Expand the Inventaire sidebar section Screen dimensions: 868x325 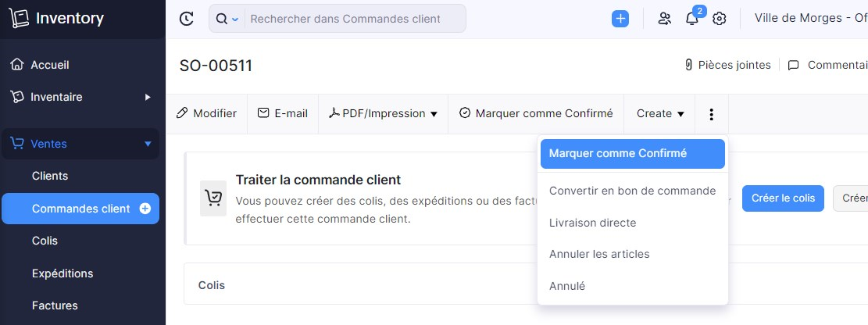(x=148, y=97)
